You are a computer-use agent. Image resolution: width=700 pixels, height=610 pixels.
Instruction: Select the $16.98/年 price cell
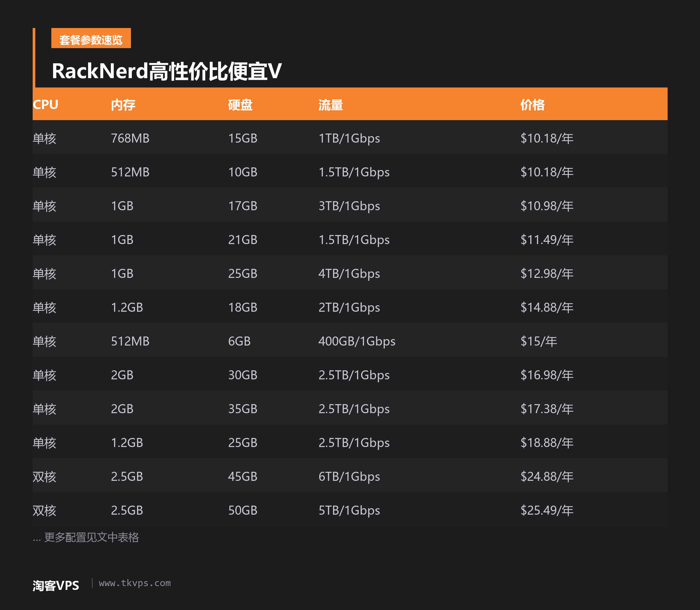547,375
